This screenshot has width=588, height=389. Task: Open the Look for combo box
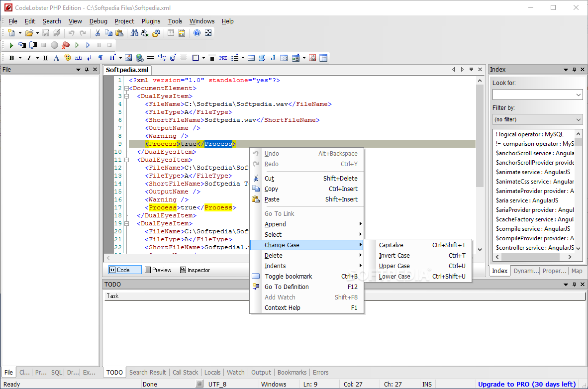point(537,95)
